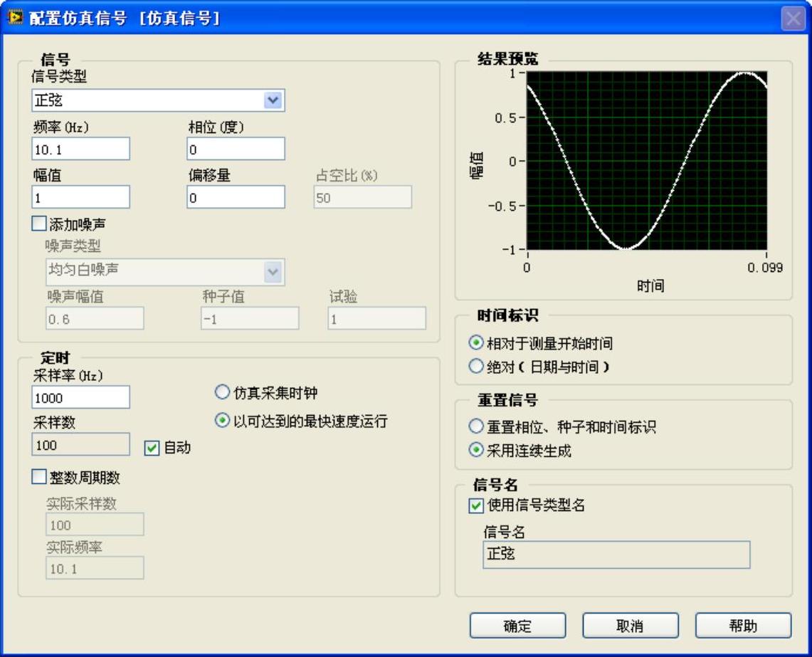Click the 正弦 signal type combo box
This screenshot has height=657, width=812.
pyautogui.click(x=158, y=100)
